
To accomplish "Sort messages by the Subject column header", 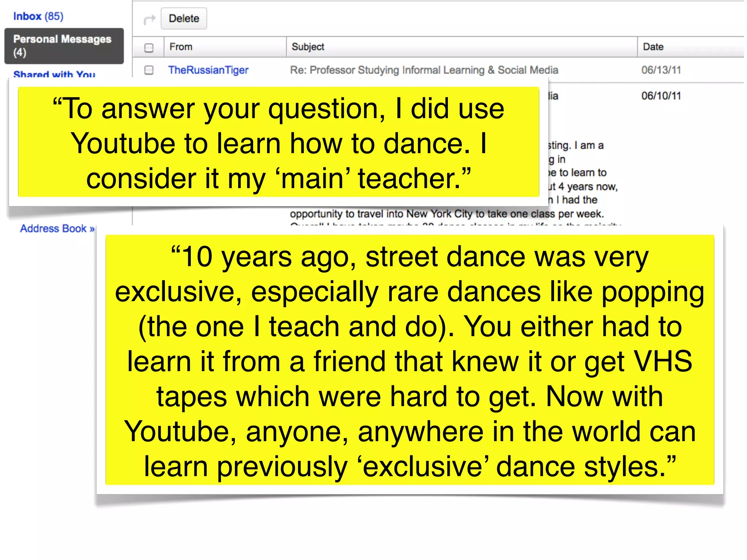I will (x=308, y=47).
